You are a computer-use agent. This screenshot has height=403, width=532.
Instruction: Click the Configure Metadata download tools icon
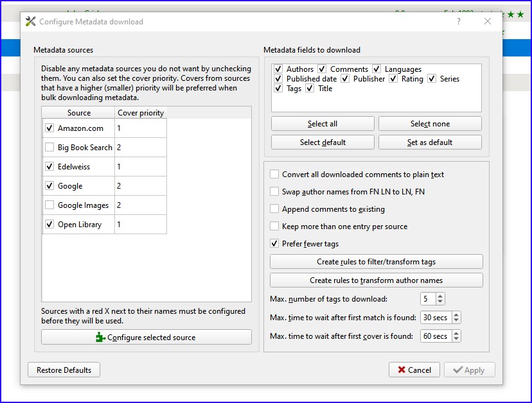pyautogui.click(x=30, y=21)
